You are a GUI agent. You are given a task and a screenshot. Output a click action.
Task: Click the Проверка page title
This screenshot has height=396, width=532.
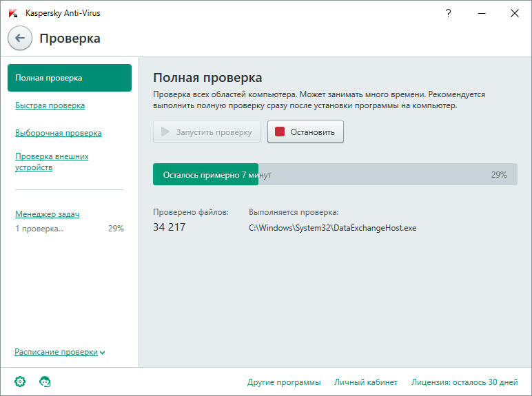click(70, 39)
